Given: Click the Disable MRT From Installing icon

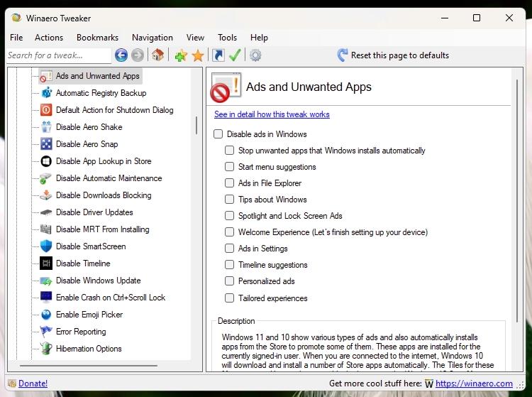Looking at the screenshot, I should click(46, 229).
